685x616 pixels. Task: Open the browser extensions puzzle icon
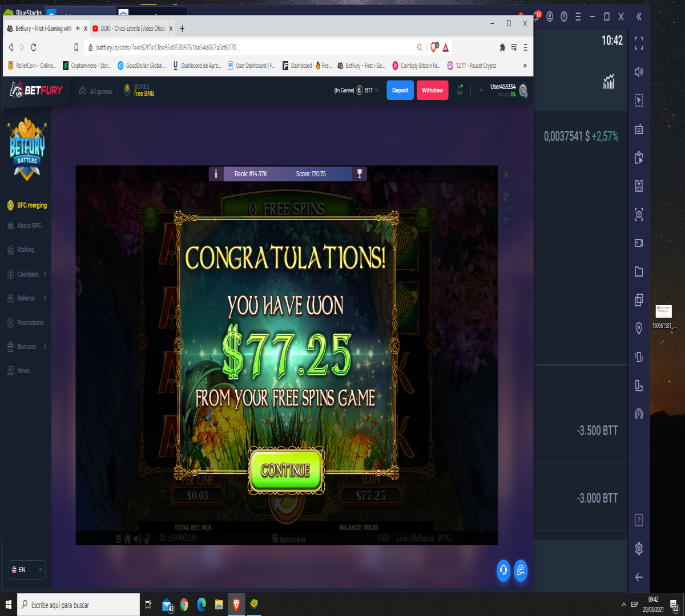[x=502, y=47]
